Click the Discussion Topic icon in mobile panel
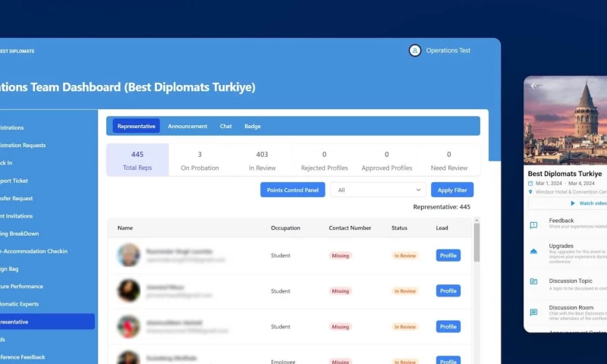The height and width of the screenshot is (364, 607). [x=533, y=281]
